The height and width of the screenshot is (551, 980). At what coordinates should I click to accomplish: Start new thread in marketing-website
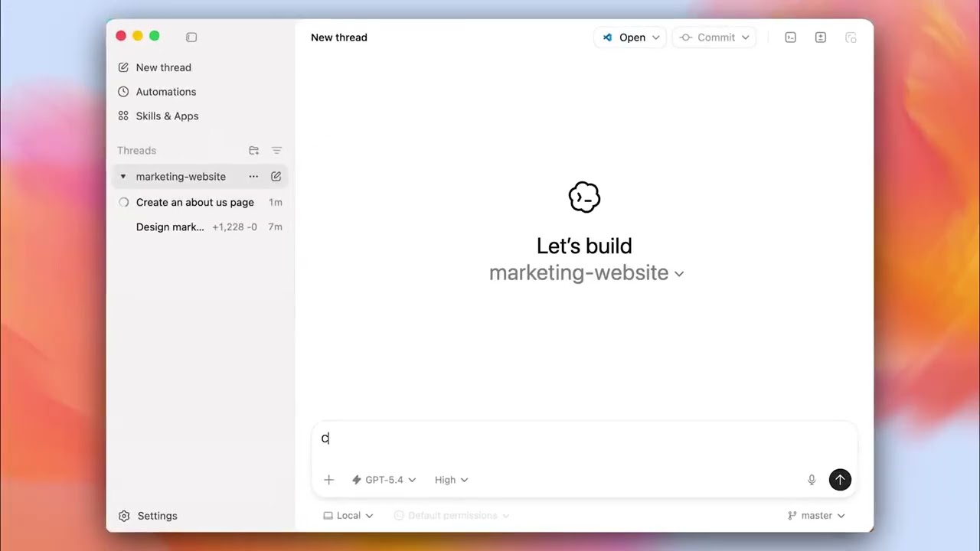[x=276, y=177]
